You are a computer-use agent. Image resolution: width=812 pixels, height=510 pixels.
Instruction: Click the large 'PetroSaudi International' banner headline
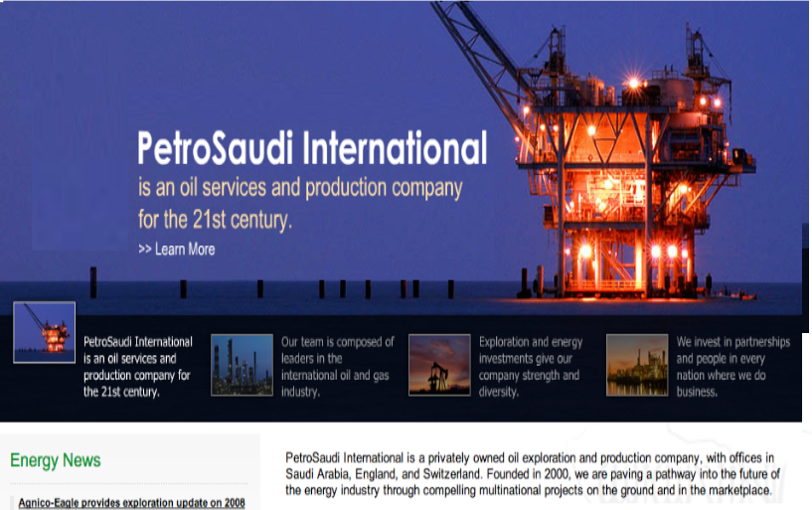tap(312, 149)
